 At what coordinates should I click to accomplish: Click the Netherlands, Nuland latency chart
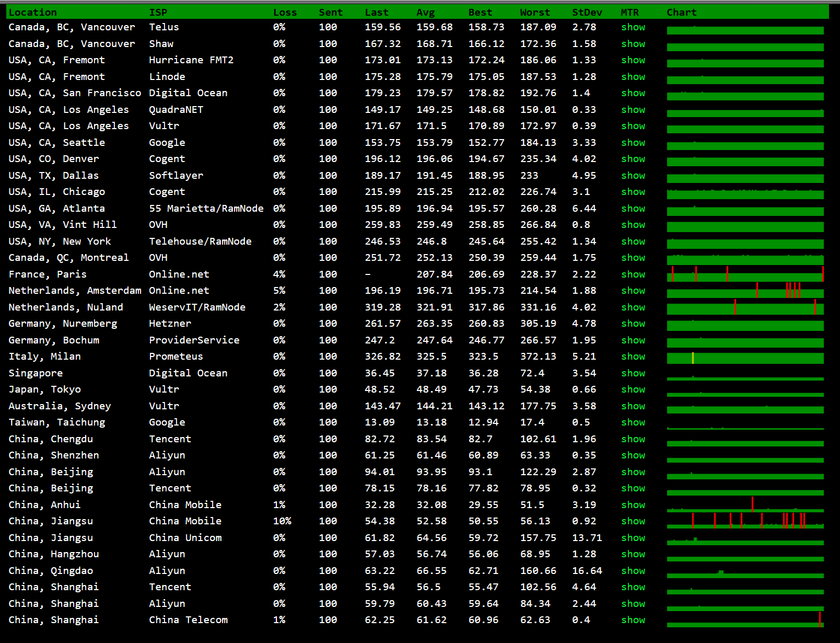pos(745,307)
